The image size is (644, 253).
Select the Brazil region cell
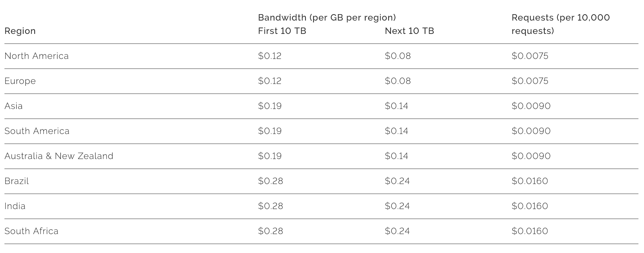17,181
